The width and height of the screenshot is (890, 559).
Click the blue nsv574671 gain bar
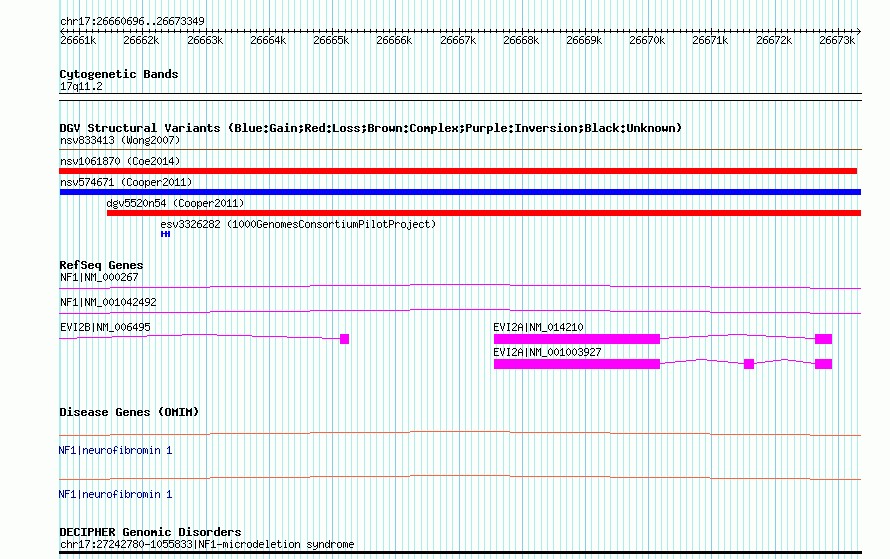[x=460, y=192]
